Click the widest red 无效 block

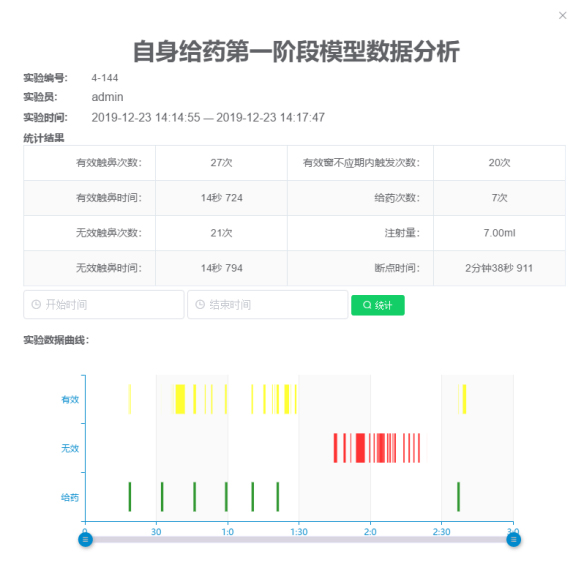click(x=361, y=448)
